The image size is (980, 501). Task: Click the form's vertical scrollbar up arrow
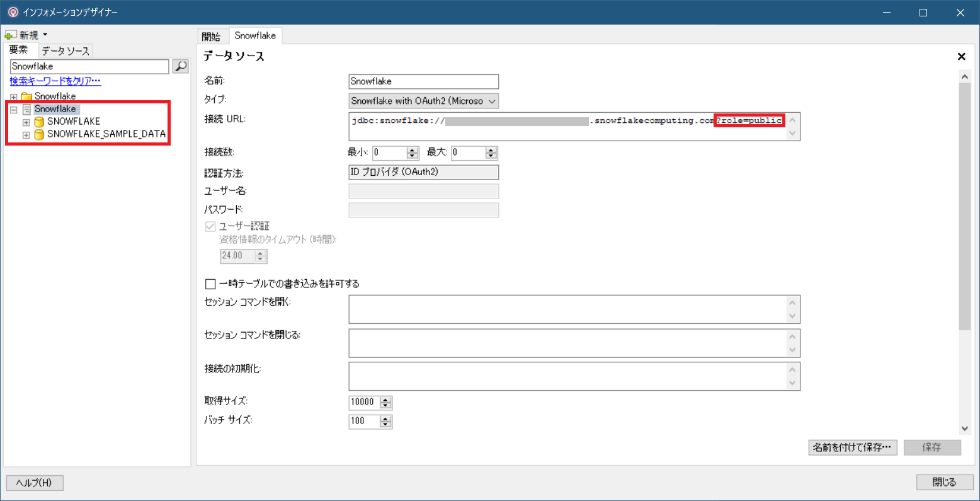[965, 77]
